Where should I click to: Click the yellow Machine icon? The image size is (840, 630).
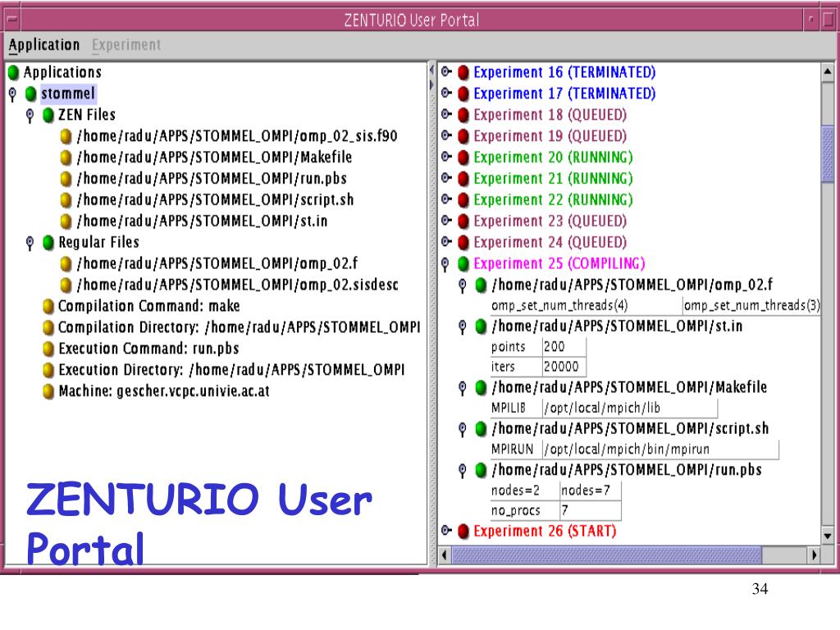(x=48, y=391)
